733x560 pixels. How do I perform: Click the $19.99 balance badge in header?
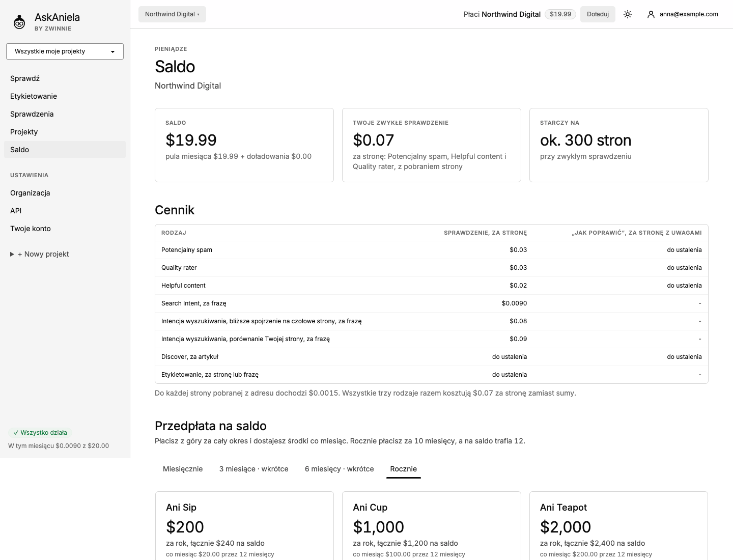pos(560,14)
